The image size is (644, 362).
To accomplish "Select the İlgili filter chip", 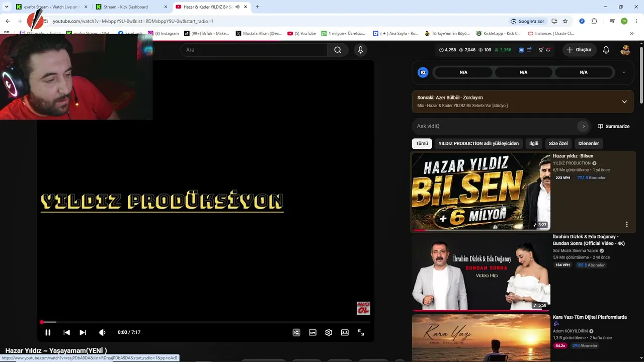I will pyautogui.click(x=534, y=143).
